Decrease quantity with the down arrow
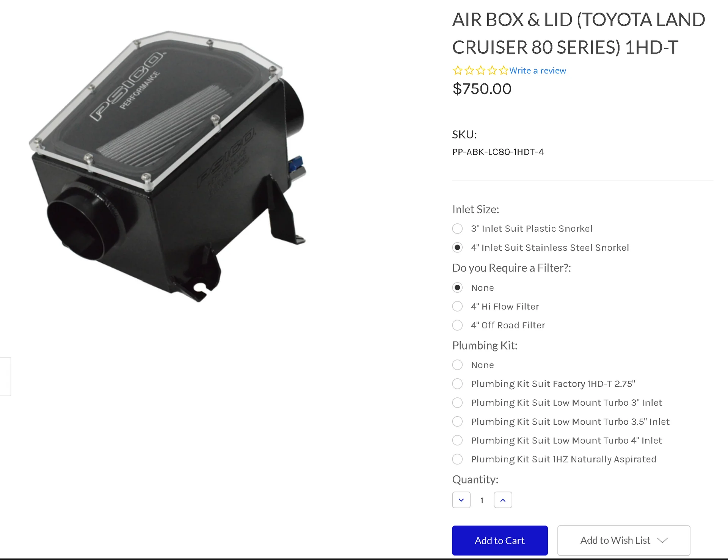Screen dimensions: 728x560 pos(461,500)
